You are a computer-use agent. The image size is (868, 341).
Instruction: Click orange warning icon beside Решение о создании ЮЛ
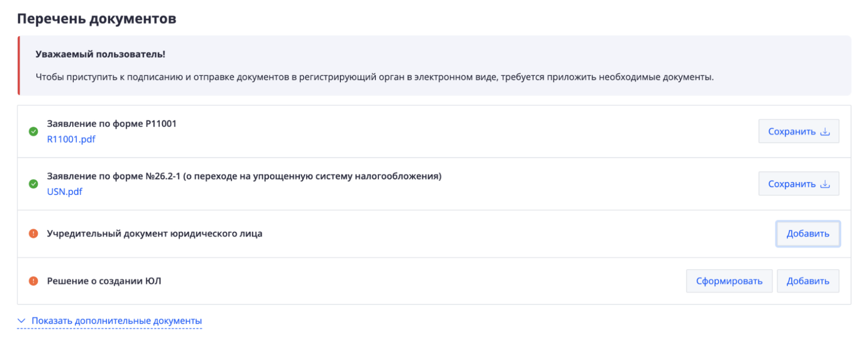33,281
